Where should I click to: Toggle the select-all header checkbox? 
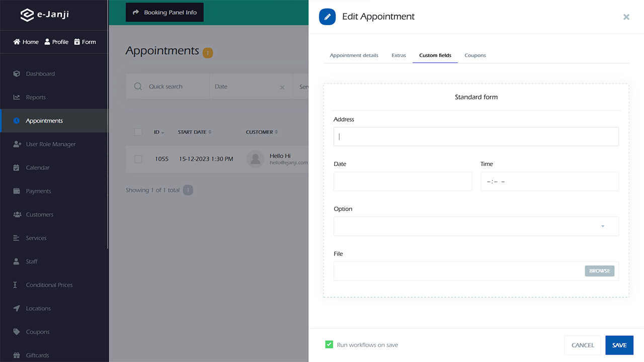coord(138,132)
